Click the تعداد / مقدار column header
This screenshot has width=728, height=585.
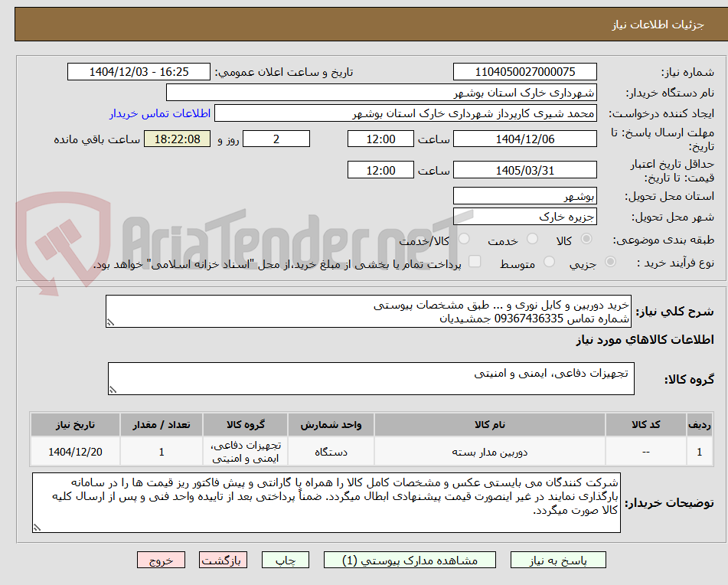tap(162, 425)
